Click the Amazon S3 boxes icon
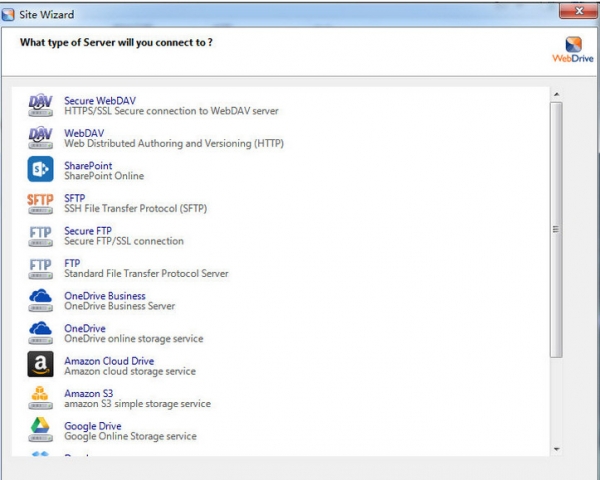This screenshot has height=480, width=600. click(40, 398)
